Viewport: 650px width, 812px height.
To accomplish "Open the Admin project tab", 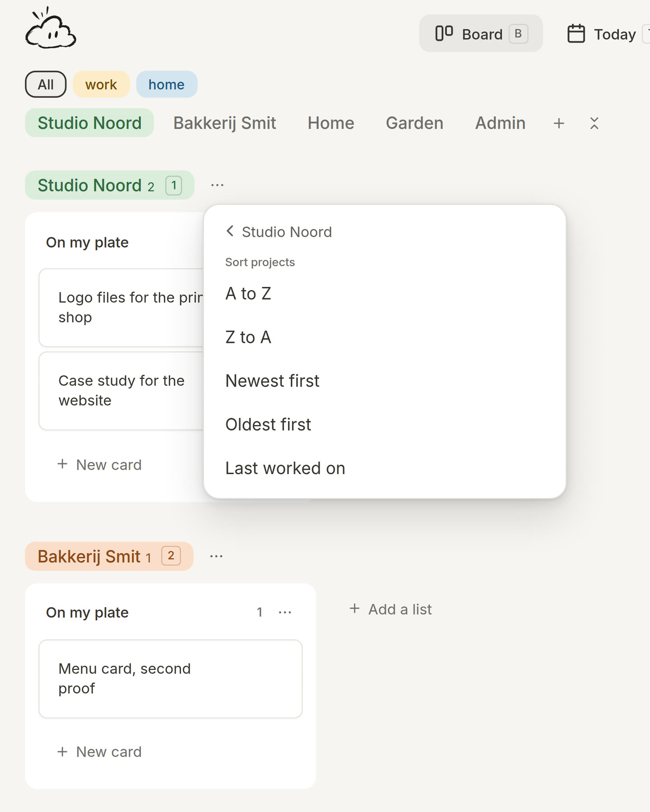I will click(500, 123).
